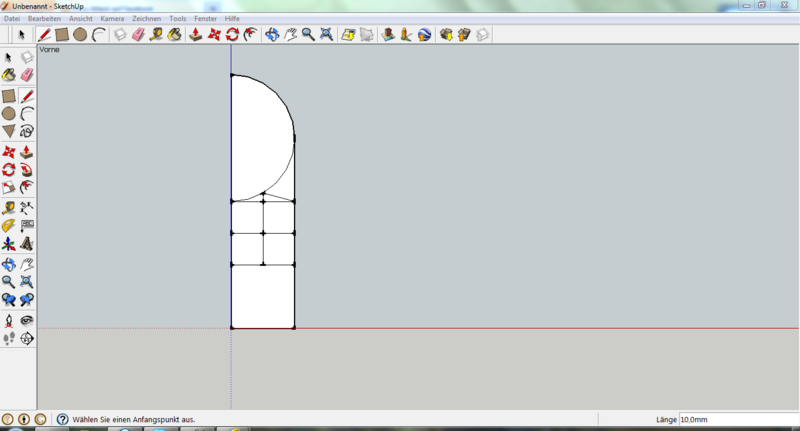800x431 pixels.
Task: Click the first circular status bar icon
Action: (8, 420)
